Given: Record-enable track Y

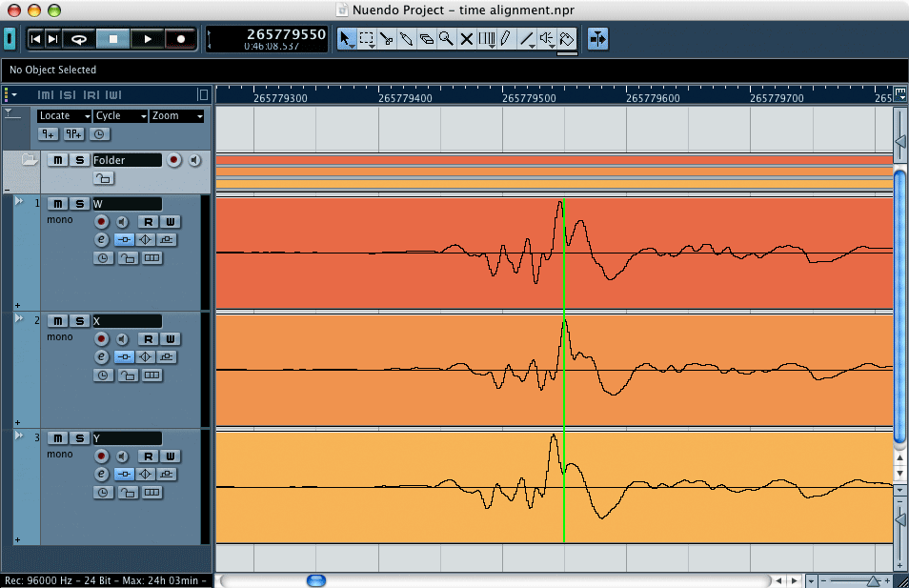Looking at the screenshot, I should 101,456.
